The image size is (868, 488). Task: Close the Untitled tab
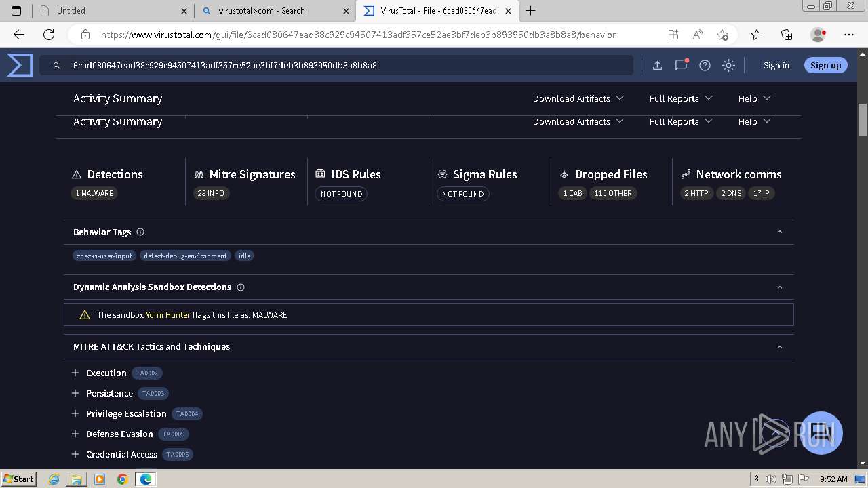coord(184,11)
